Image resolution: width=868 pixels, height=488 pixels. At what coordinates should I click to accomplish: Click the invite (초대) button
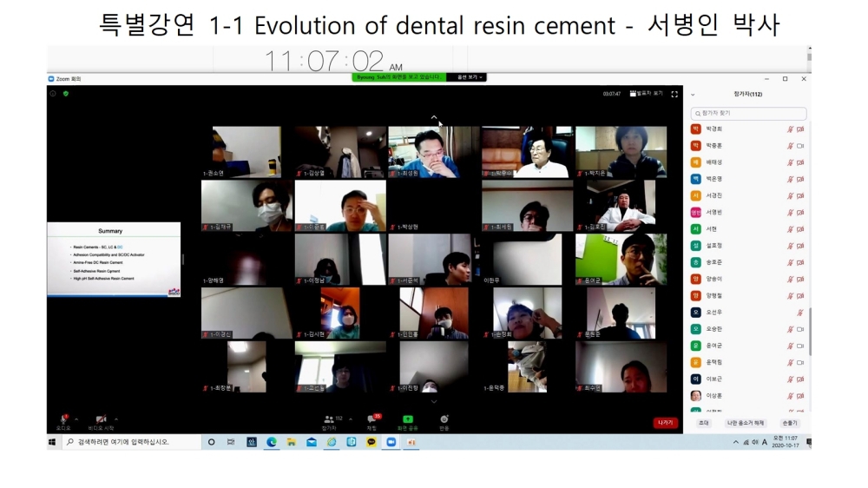[x=704, y=423]
